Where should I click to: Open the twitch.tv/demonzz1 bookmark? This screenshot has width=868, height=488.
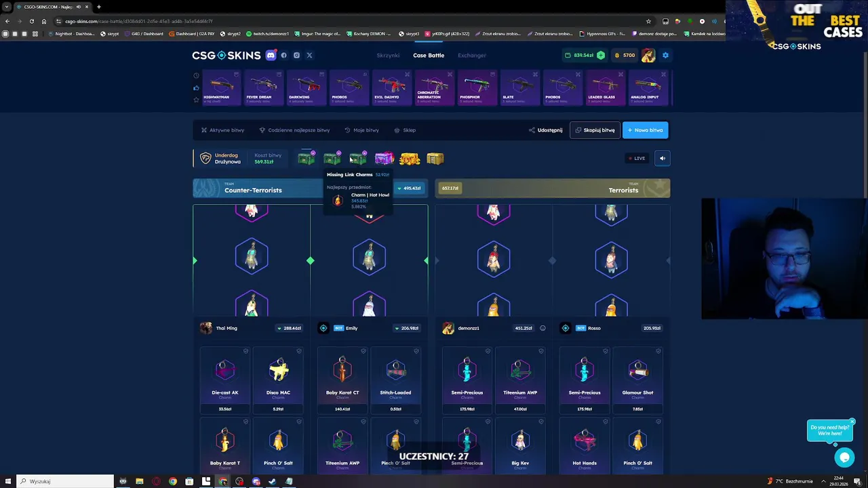click(x=267, y=33)
